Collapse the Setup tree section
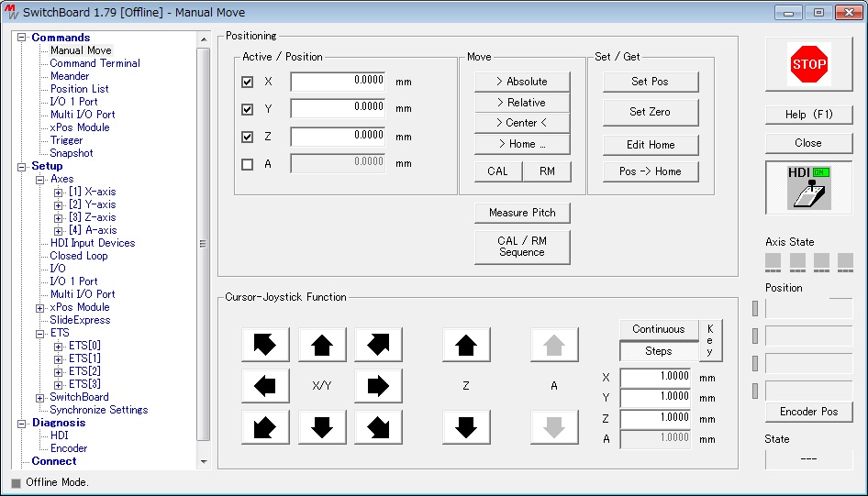The width and height of the screenshot is (868, 496). coord(22,167)
